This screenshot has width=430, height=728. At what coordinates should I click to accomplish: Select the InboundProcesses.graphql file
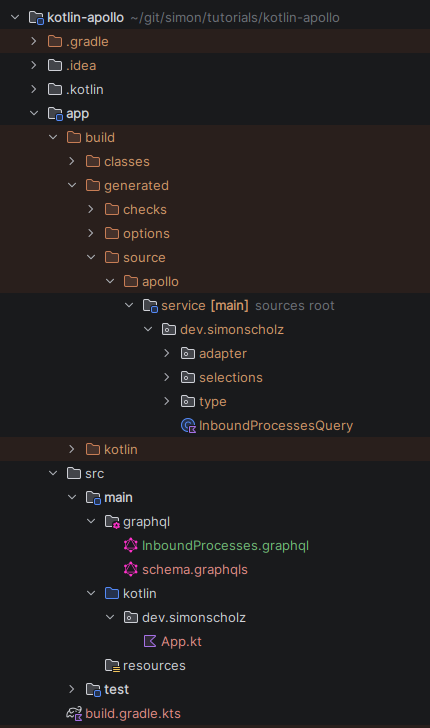tap(225, 546)
